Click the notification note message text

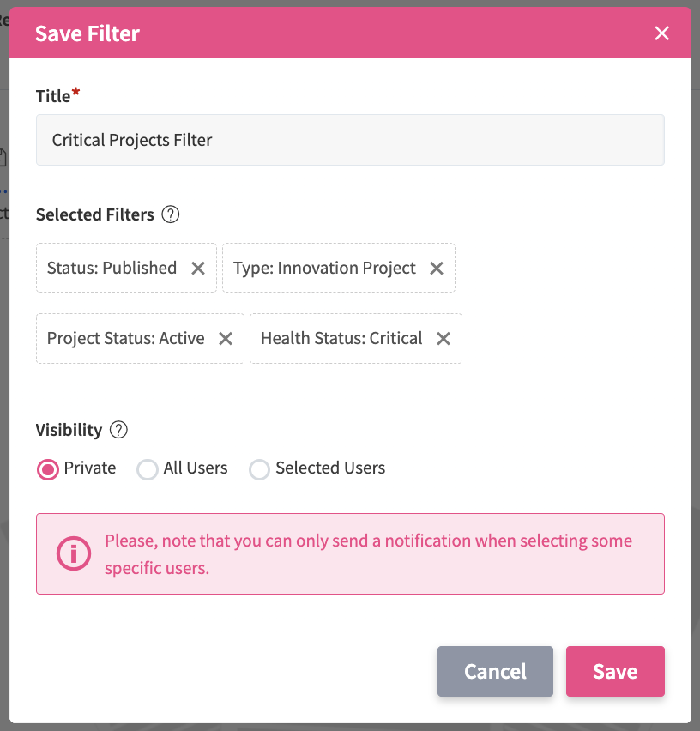[368, 553]
